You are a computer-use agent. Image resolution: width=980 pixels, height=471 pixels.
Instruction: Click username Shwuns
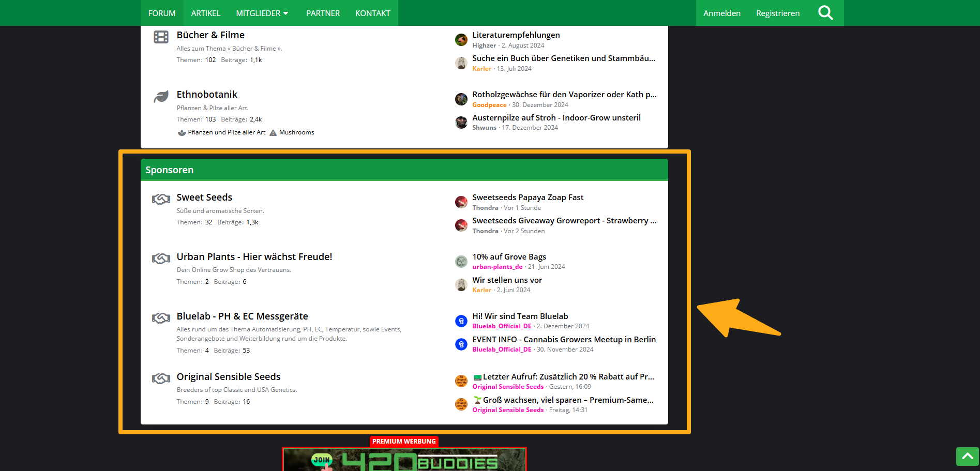(484, 128)
